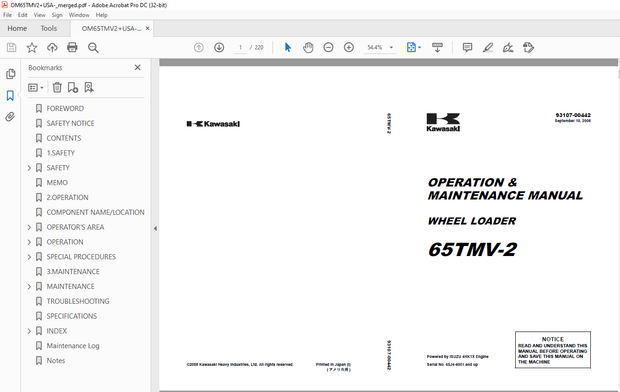
Task: Open the CONTENTS bookmark
Action: tap(64, 138)
